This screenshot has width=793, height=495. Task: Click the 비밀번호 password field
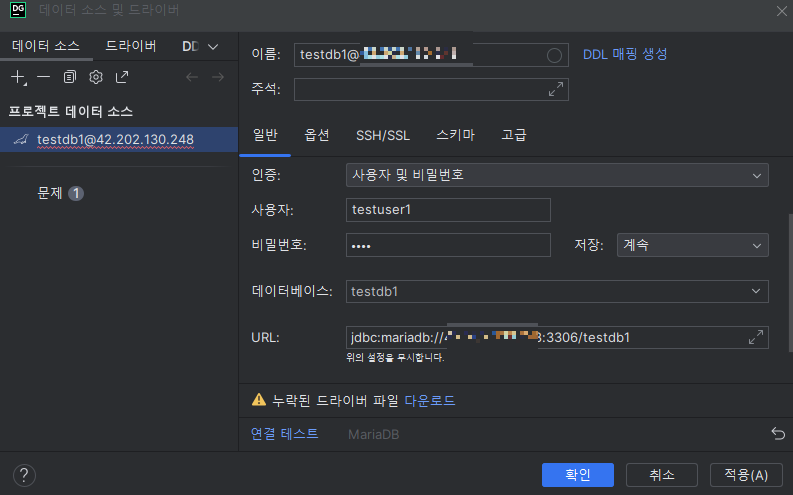[x=448, y=245]
